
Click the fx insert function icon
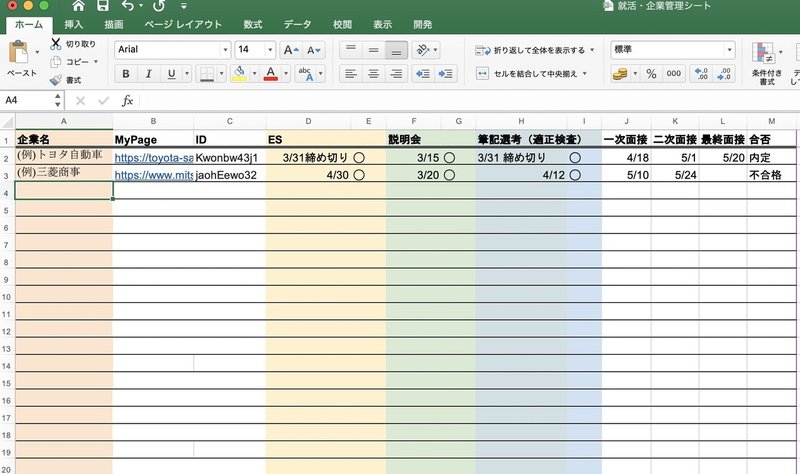pyautogui.click(x=127, y=101)
